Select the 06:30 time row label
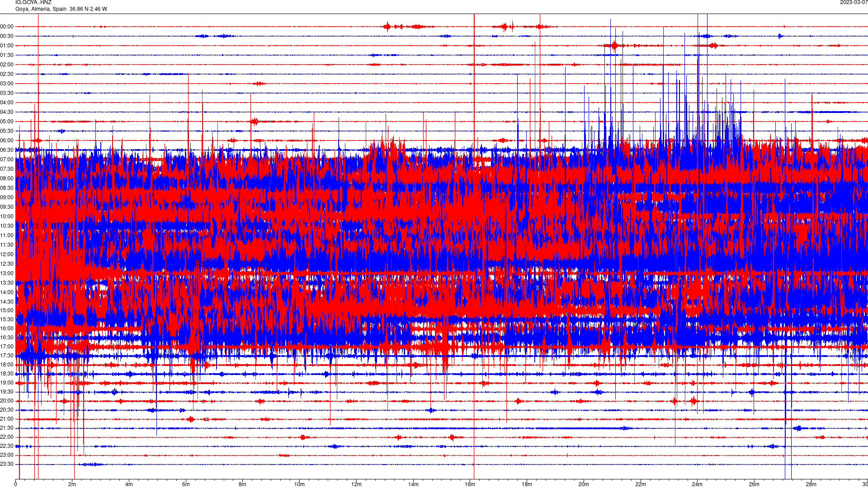 7,150
